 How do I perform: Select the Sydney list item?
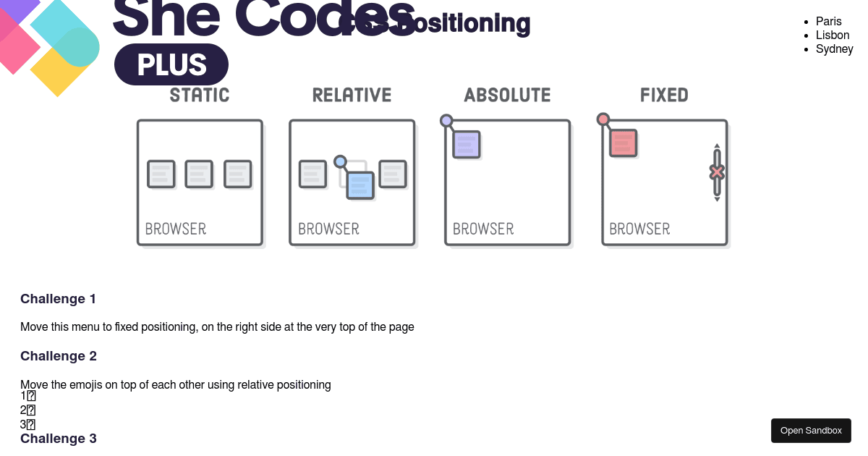tap(835, 48)
